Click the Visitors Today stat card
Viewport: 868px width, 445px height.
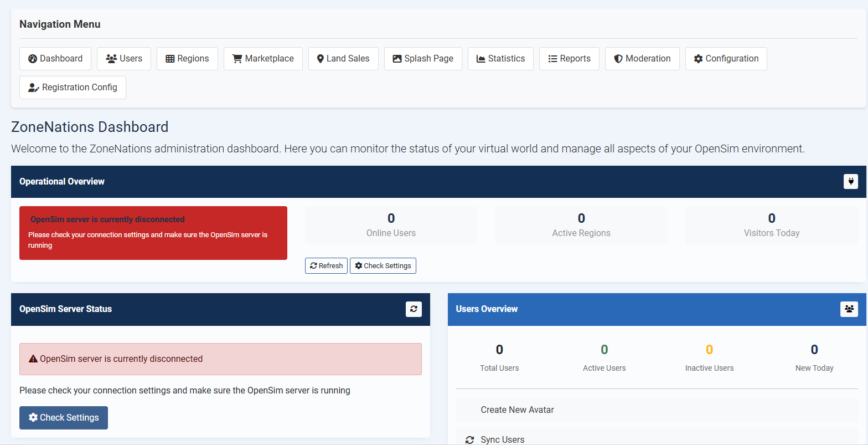772,225
